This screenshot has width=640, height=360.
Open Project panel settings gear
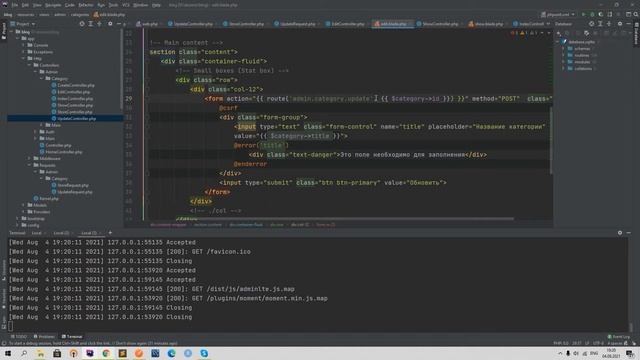(110, 24)
